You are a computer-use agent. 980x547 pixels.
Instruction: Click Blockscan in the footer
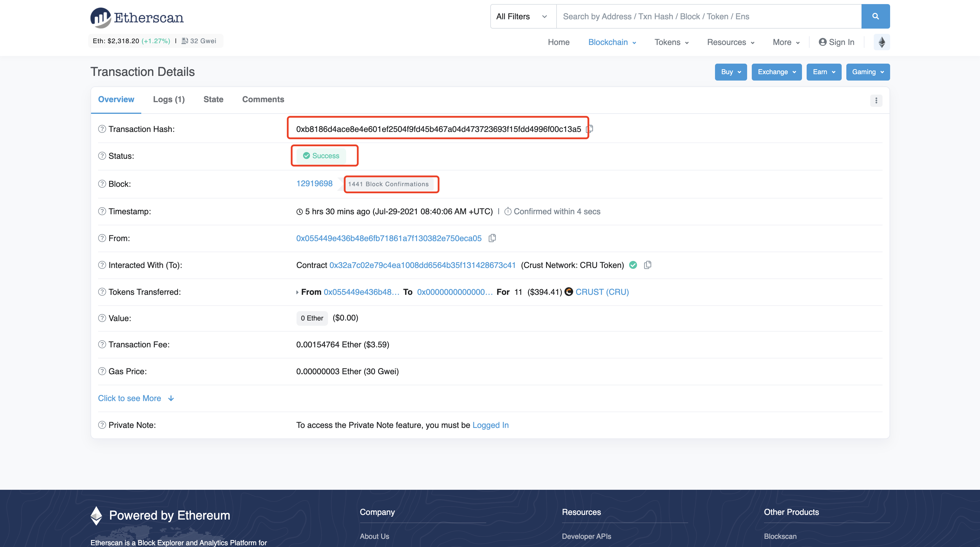click(x=780, y=536)
